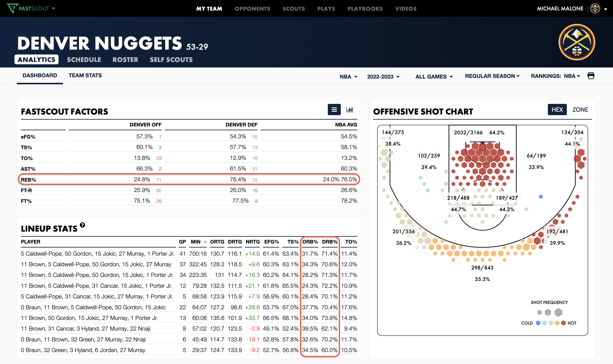The image size is (613, 364).
Task: Click the 2032/3166 paint zone label
Action: pyautogui.click(x=468, y=132)
